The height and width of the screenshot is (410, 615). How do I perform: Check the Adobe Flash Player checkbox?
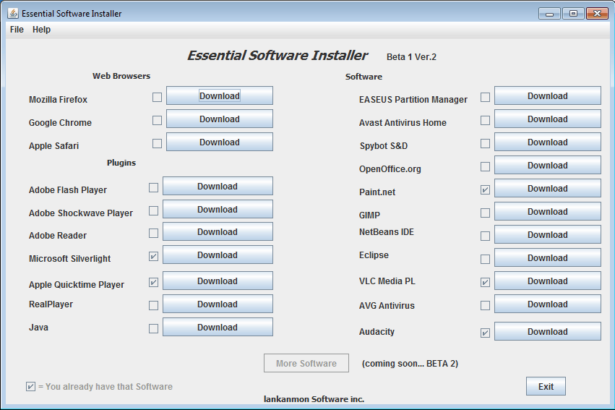point(154,187)
